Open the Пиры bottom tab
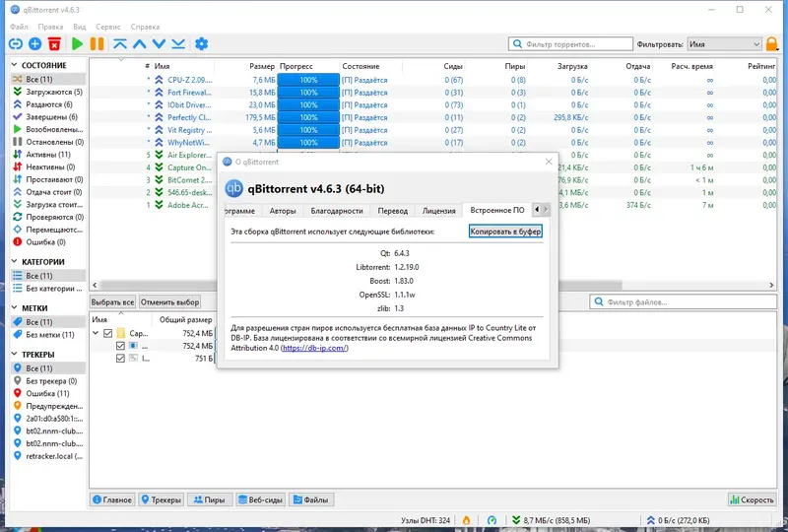 coord(210,499)
